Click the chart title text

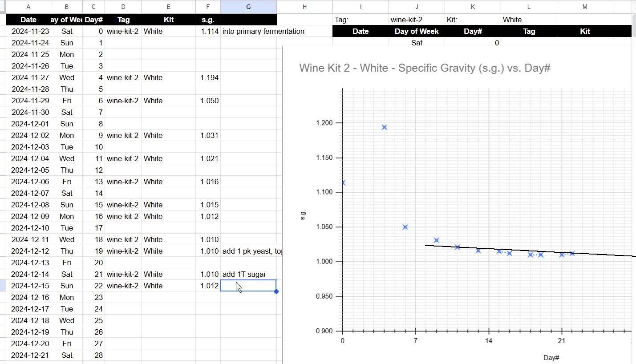(425, 68)
